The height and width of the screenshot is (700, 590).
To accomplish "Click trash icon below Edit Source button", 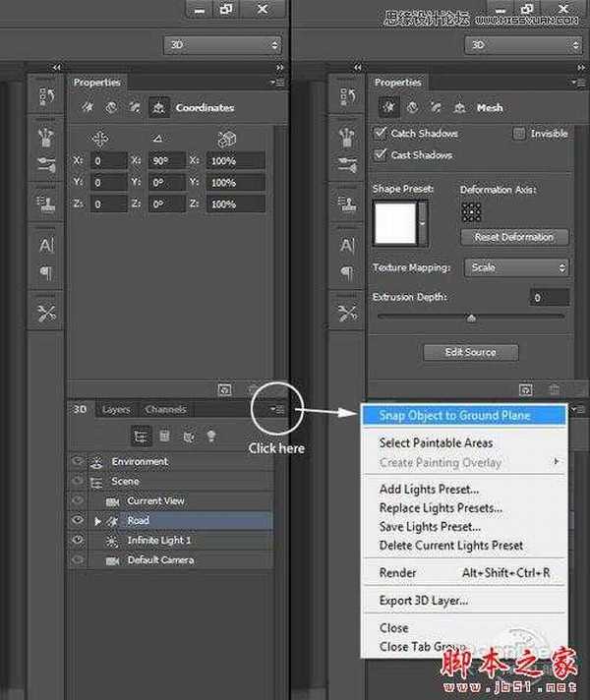I will coord(555,390).
